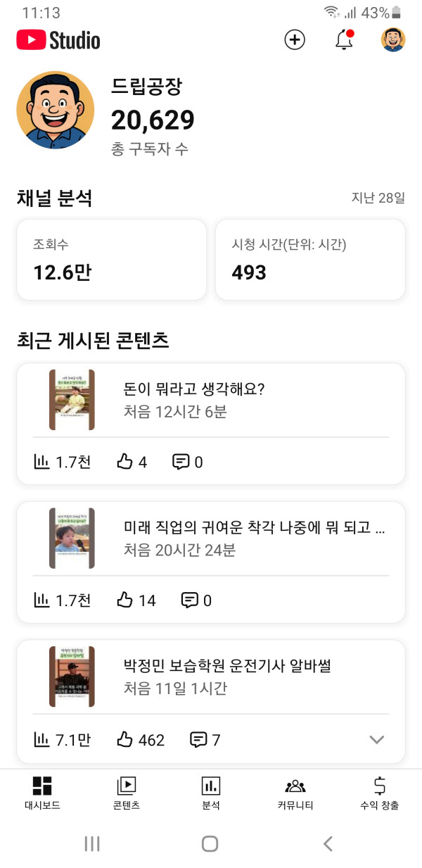Tap the YouTube Studio logo
The width and height of the screenshot is (422, 868).
coord(58,40)
